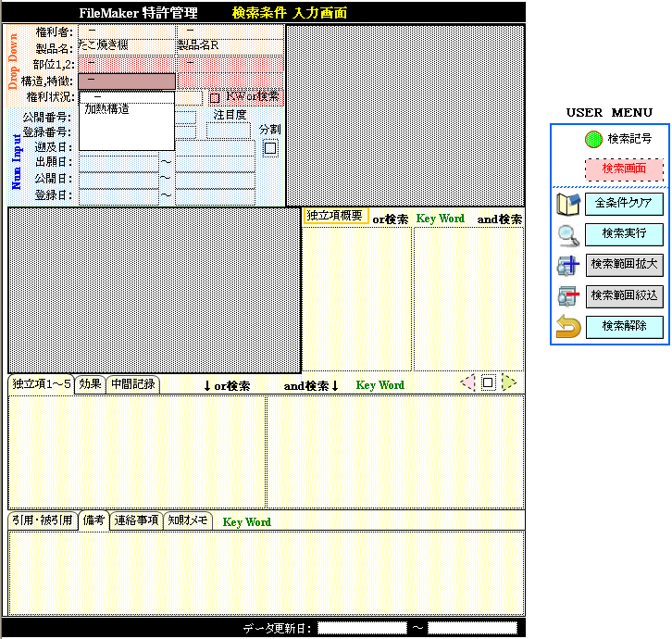Select the 独立項概要 tab
This screenshot has width=672, height=639.
pos(336,216)
